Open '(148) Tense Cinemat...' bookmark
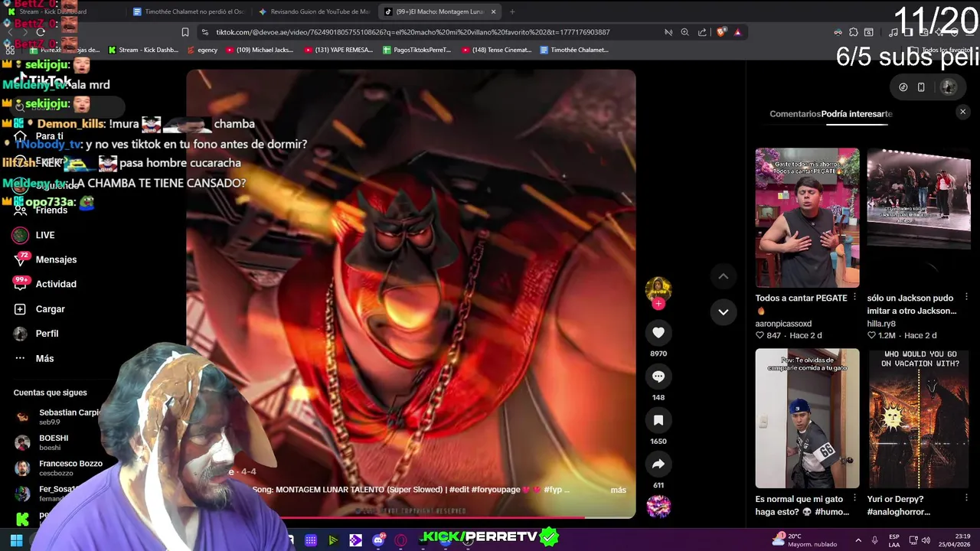The height and width of the screenshot is (551, 980). point(496,50)
